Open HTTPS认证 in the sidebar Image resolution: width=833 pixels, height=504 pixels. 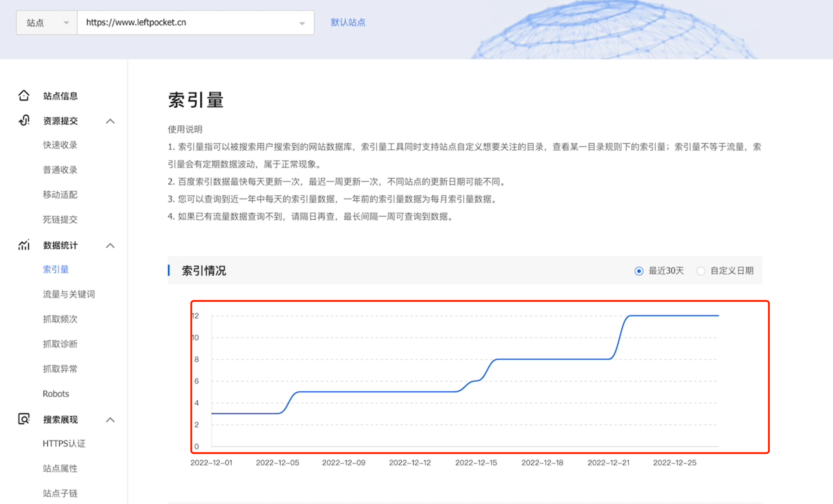pos(64,444)
